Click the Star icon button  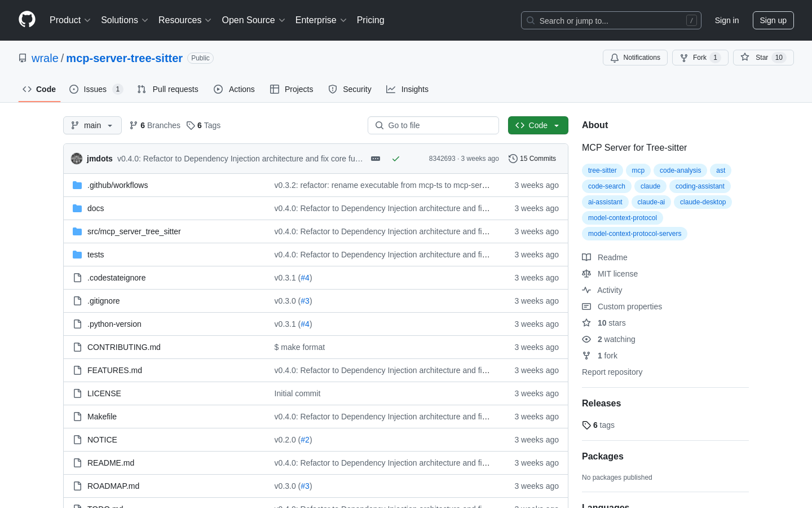coord(745,57)
